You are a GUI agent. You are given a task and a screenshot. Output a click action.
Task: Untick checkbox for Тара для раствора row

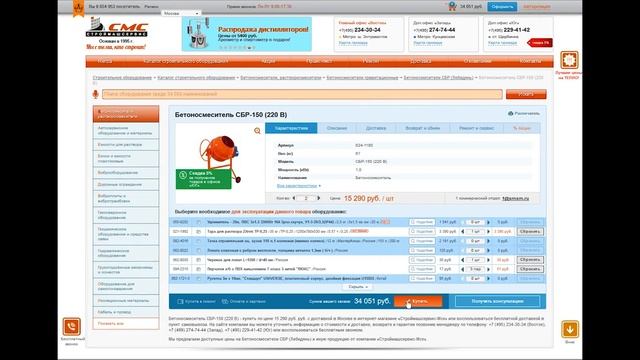tap(199, 232)
